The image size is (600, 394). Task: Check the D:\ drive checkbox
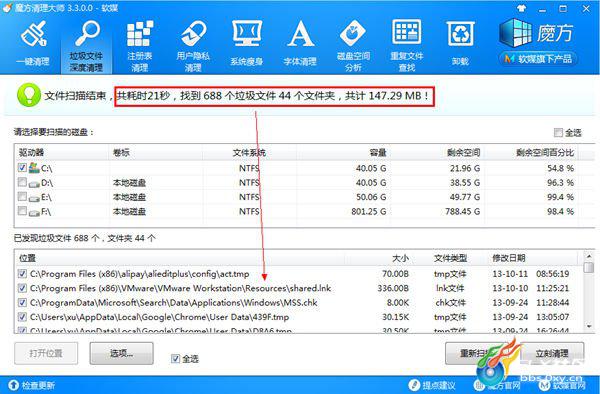click(22, 182)
